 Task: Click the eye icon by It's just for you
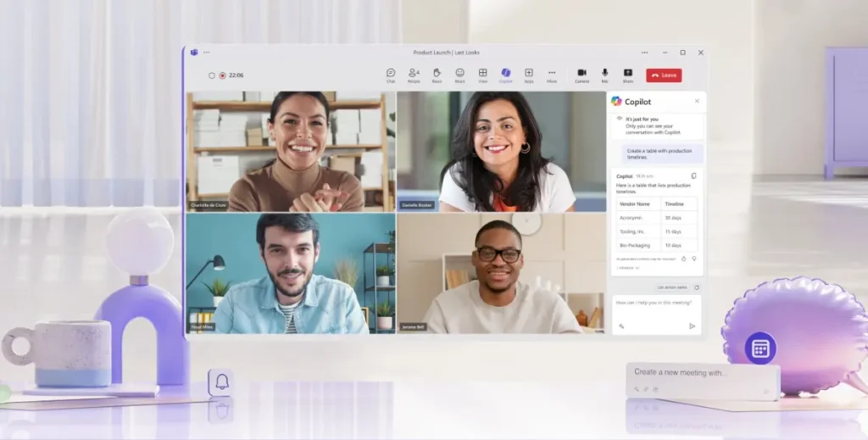coord(620,119)
